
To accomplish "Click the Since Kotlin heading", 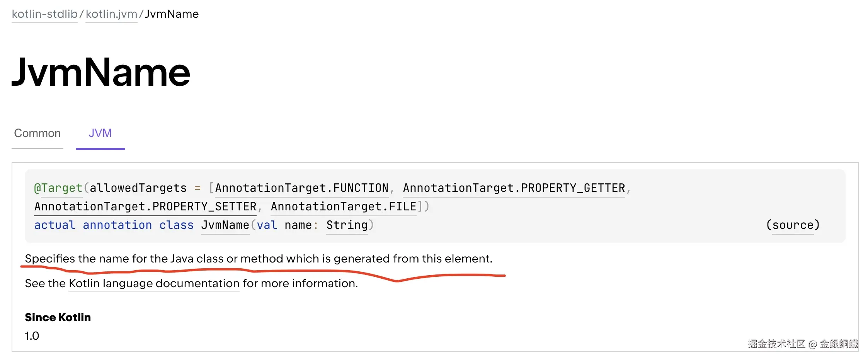I will [x=58, y=317].
